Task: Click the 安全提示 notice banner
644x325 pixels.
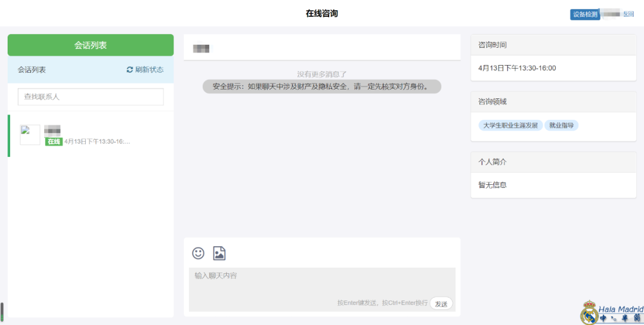Action: click(x=321, y=86)
